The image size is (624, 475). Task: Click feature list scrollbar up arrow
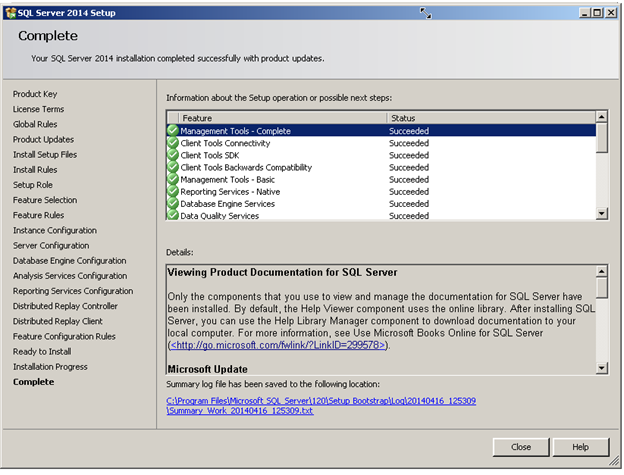[601, 117]
